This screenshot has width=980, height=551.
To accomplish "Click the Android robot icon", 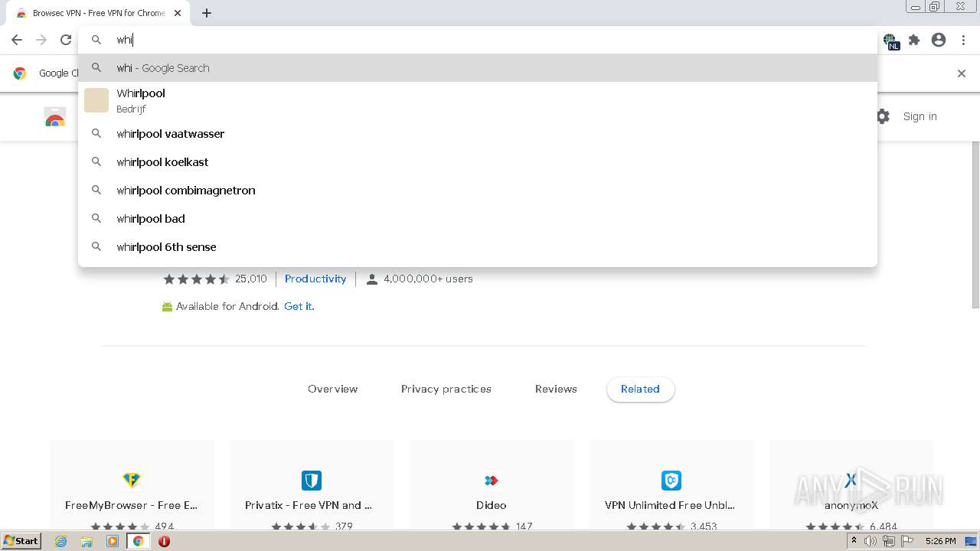I will [x=167, y=307].
